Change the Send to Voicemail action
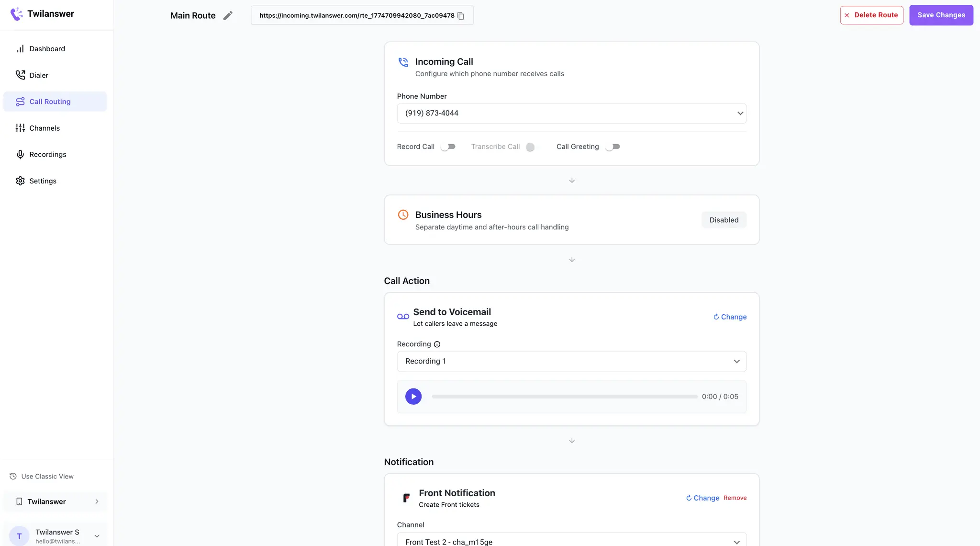The image size is (980, 546). [x=730, y=317]
